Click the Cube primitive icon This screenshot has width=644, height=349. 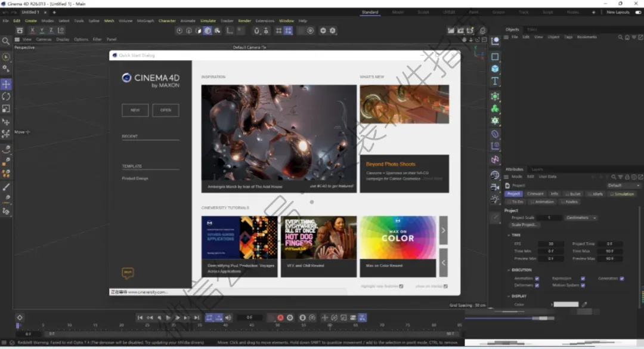[x=495, y=69]
